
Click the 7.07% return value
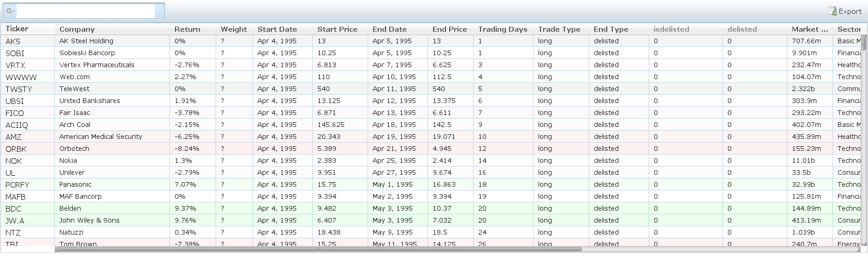(x=185, y=184)
